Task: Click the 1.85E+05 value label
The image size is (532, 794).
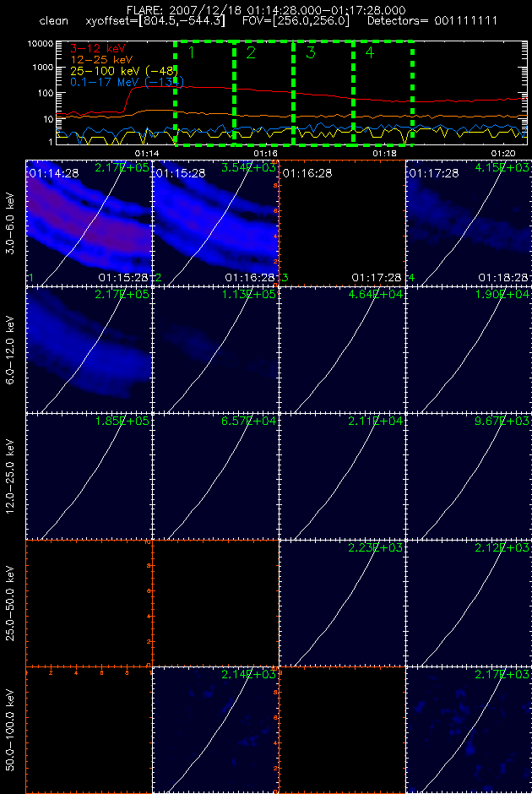Action: click(x=122, y=421)
